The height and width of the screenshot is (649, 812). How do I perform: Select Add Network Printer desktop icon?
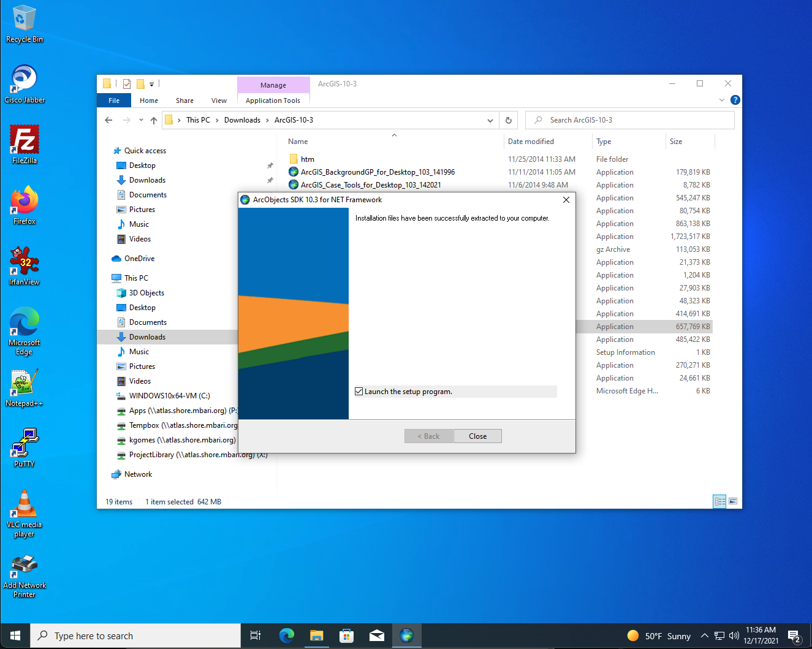[25, 576]
